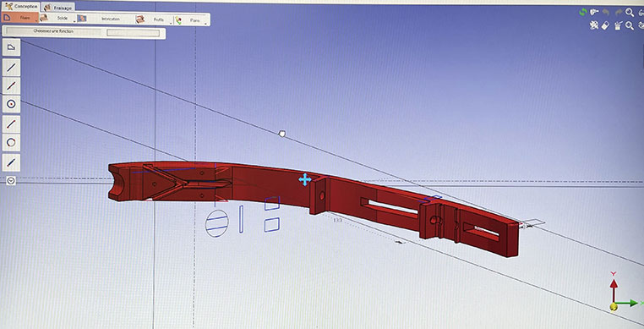The image size is (644, 329).
Task: Click the blue circle sketch profile
Action: [x=216, y=223]
